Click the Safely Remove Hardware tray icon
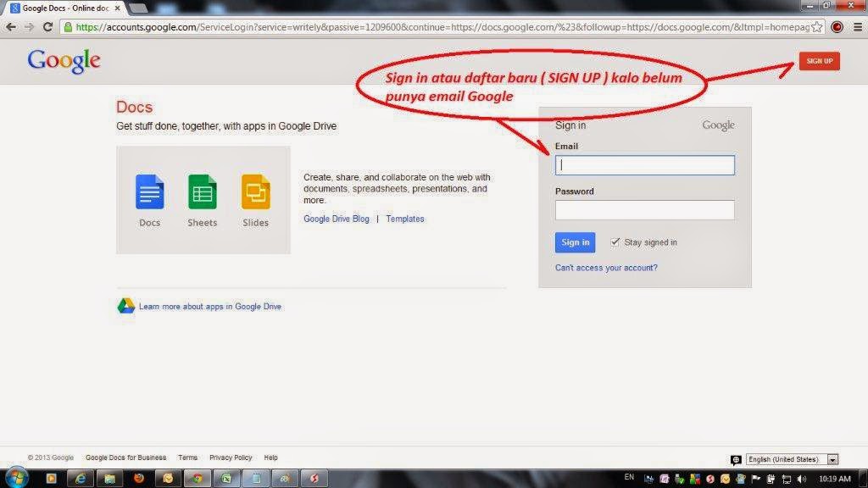 [679, 479]
